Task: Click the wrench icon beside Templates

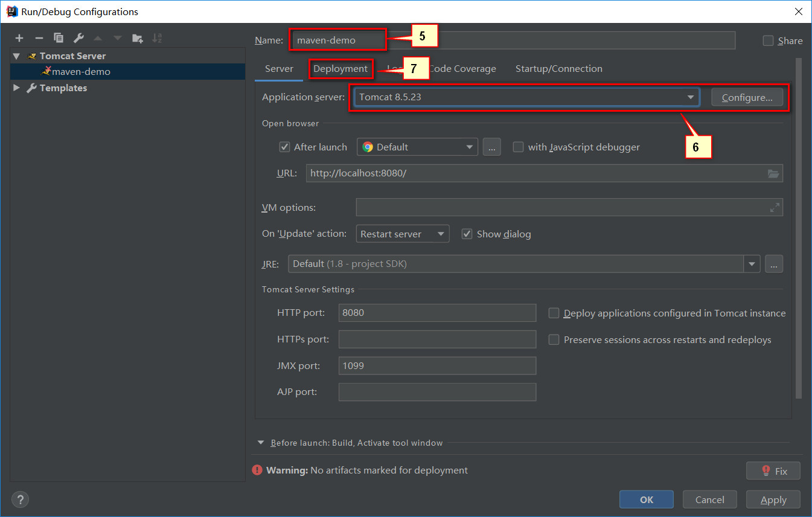Action: [x=32, y=88]
